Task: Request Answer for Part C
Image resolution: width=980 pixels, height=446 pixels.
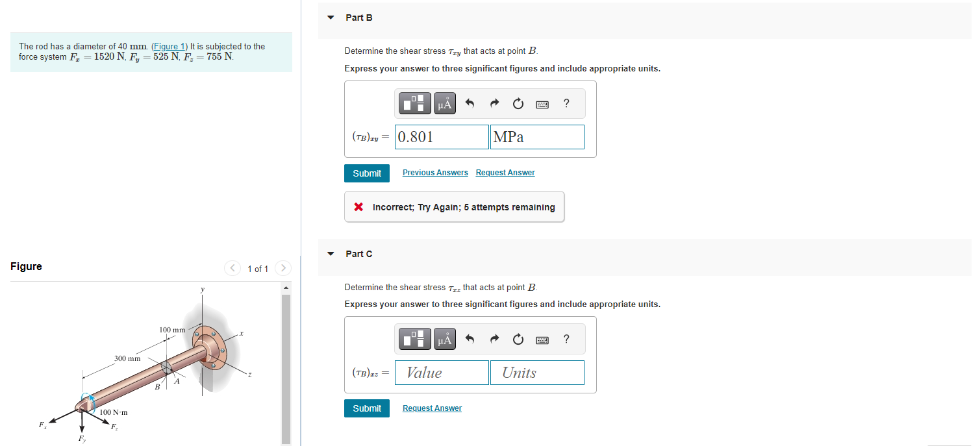Action: click(x=432, y=408)
